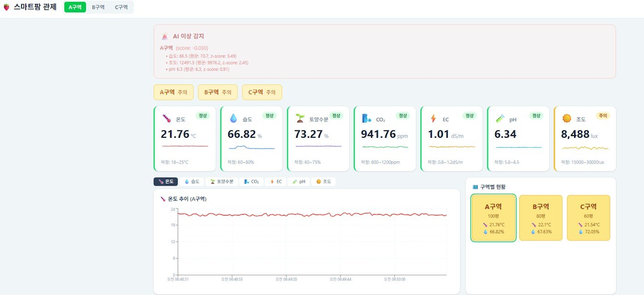The image size is (644, 295).
Task: Click the 정상 badge on 온도 card
Action: (203, 116)
